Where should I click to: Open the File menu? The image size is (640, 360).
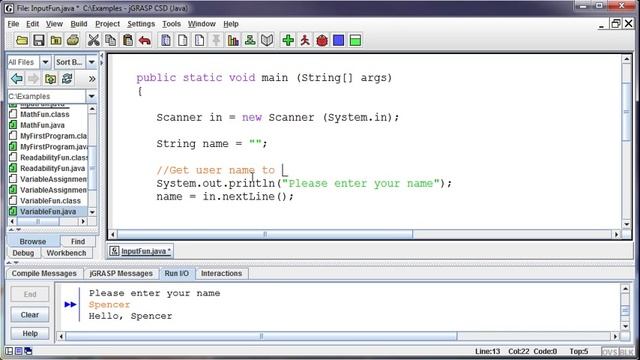coord(13,24)
